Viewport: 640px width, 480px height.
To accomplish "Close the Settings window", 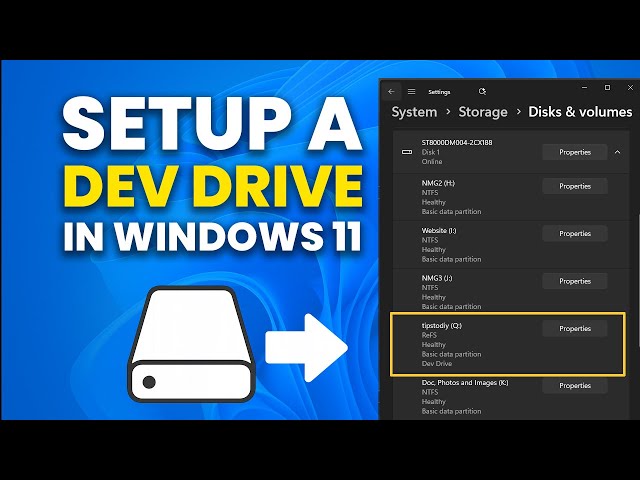I will pos(630,87).
